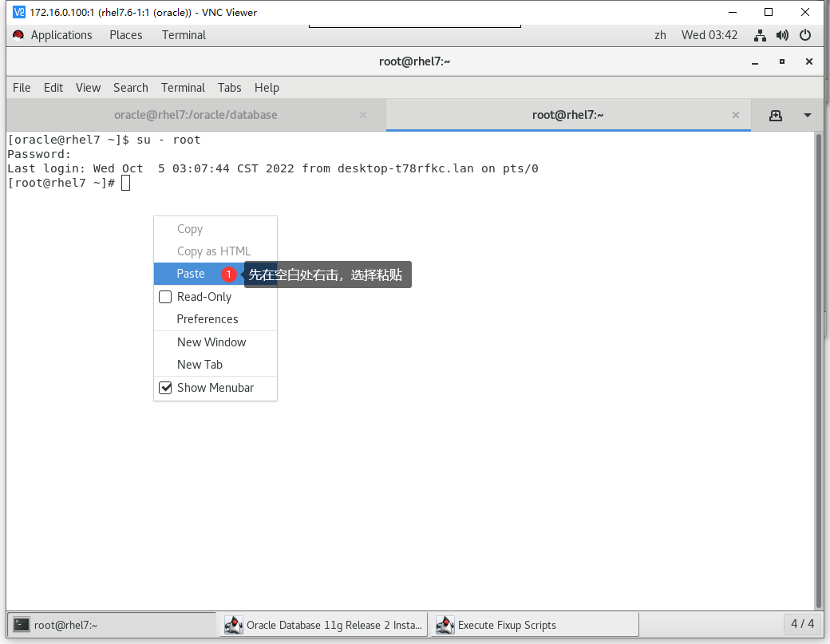Click the Red Hat logo icon
This screenshot has width=830, height=644.
click(18, 35)
